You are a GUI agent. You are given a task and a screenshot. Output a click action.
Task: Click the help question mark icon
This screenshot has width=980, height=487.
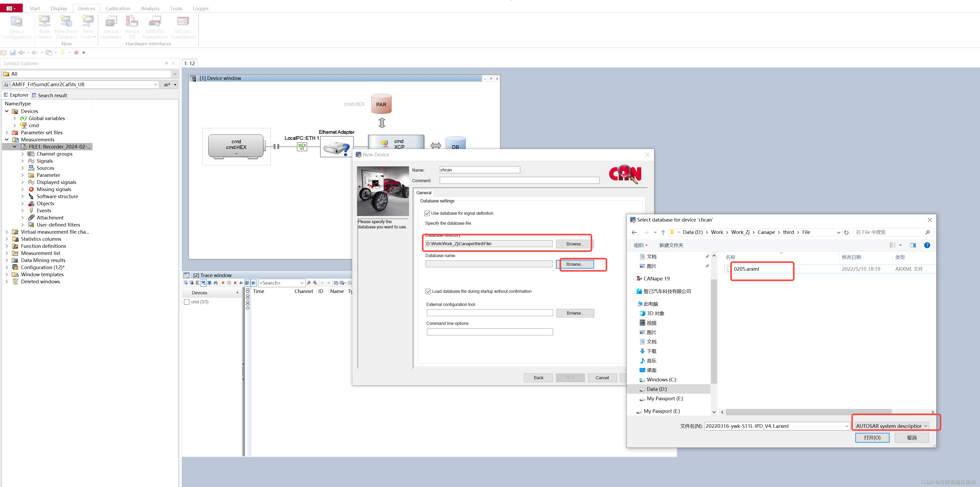[x=927, y=245]
